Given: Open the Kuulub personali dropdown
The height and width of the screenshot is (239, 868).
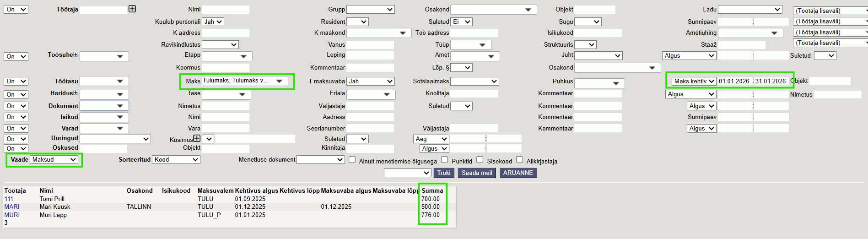Looking at the screenshot, I should [213, 22].
